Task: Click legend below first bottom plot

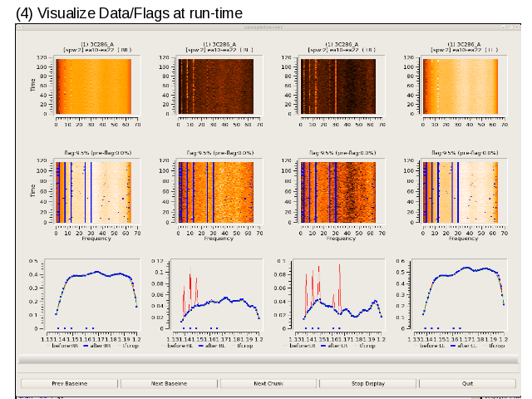Action: (92, 346)
